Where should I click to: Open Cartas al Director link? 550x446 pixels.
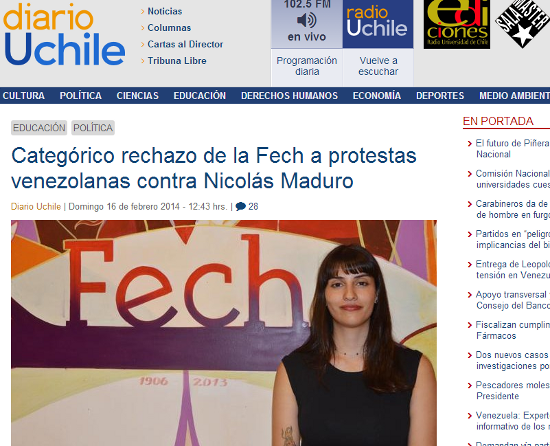click(185, 44)
